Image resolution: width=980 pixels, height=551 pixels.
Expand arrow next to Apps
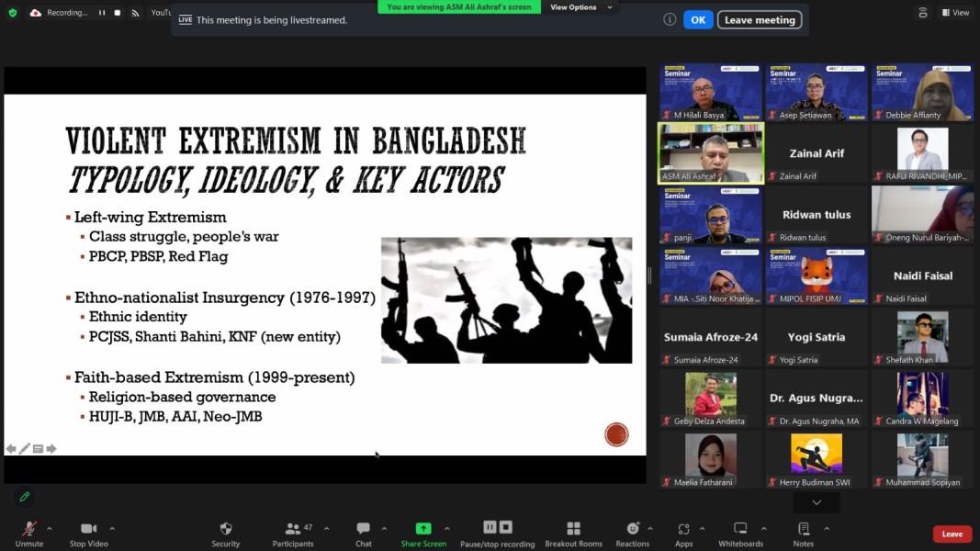[702, 529]
